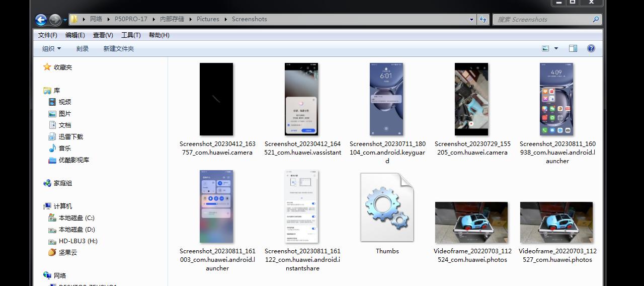Open the 查看(V) menu
Screen dimensions: 644x286
click(103, 35)
